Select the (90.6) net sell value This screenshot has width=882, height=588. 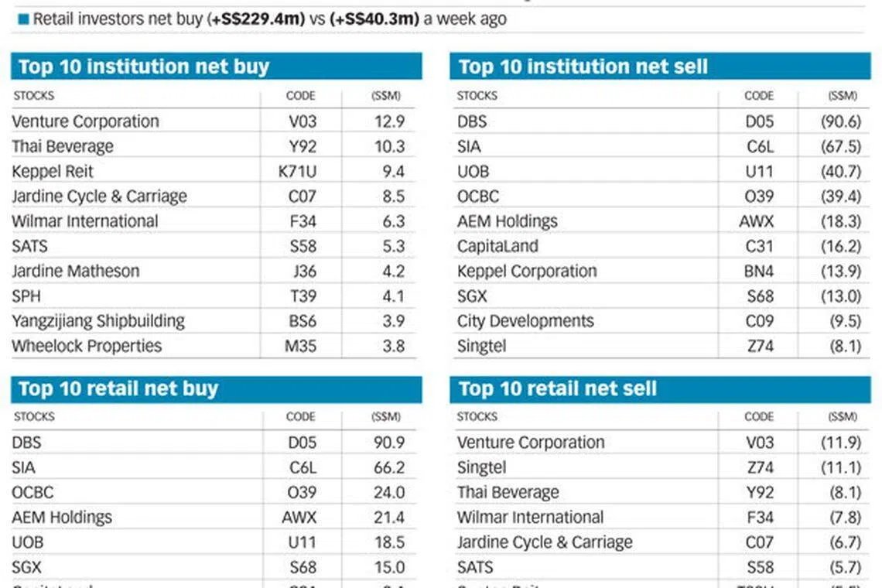point(841,121)
